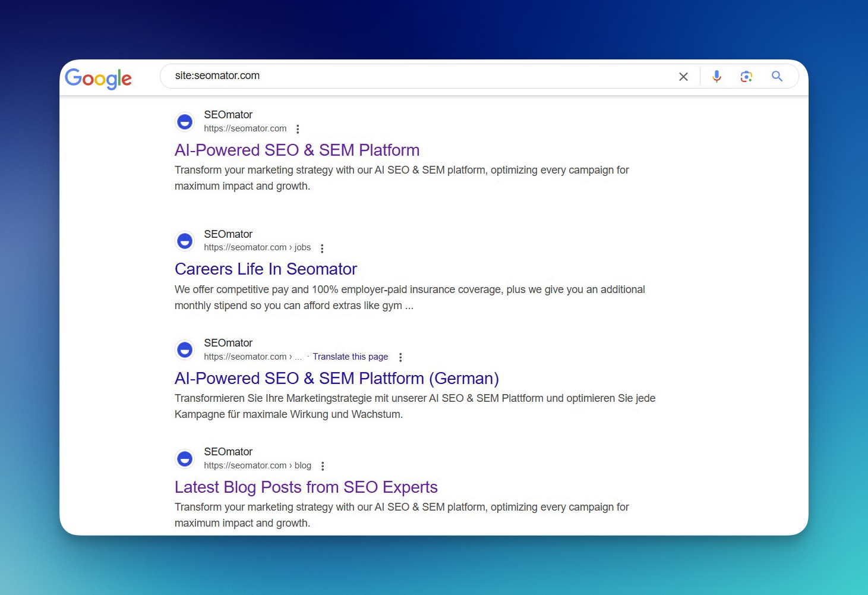Screen dimensions: 868x595
Task: Click the https://seomator.com URL under the first result
Action: (x=245, y=128)
